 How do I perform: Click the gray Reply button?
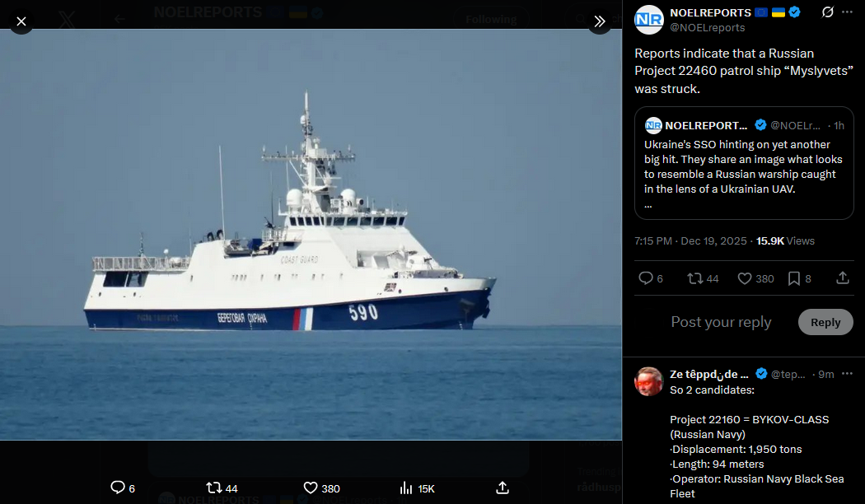(x=825, y=322)
